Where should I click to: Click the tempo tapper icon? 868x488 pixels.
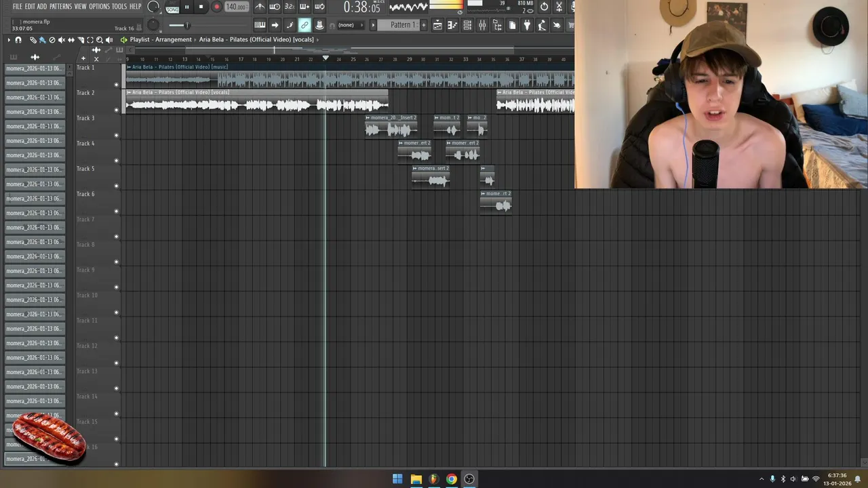point(542,25)
